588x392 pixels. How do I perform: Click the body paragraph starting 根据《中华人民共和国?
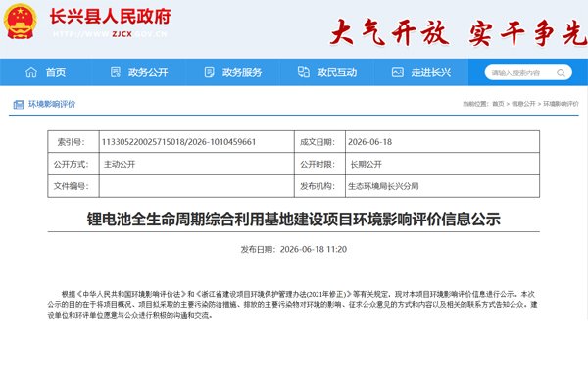pyautogui.click(x=293, y=304)
